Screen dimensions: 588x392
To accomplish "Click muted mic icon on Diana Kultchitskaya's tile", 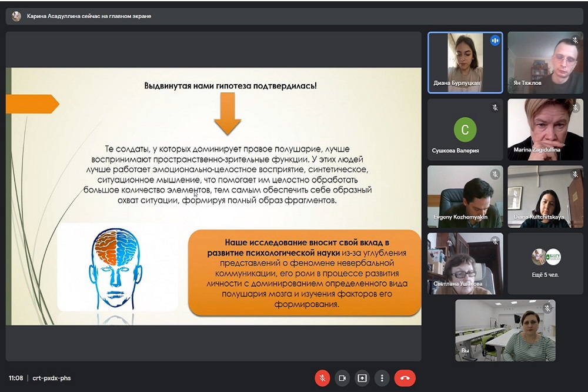I will pyautogui.click(x=575, y=174).
